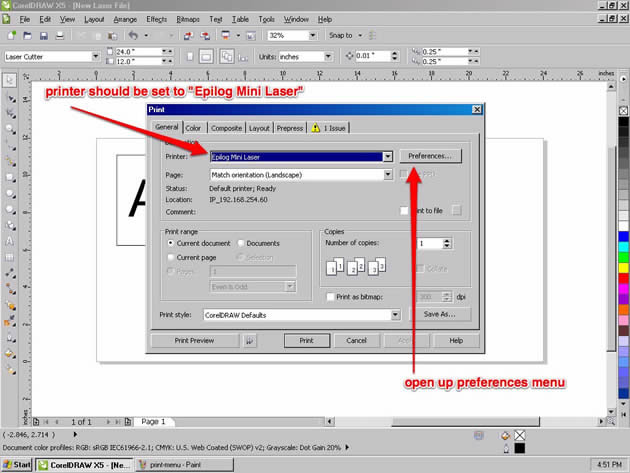Select Current page radio button
630x473 pixels.
171,257
